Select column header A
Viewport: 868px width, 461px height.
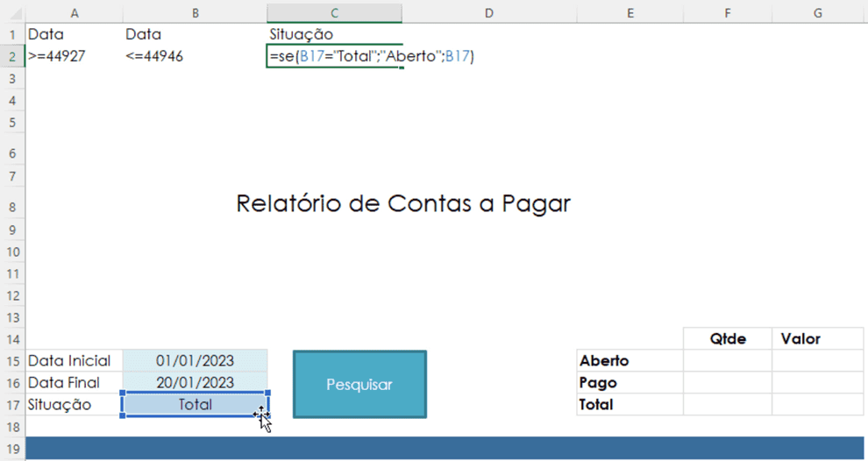pos(74,12)
